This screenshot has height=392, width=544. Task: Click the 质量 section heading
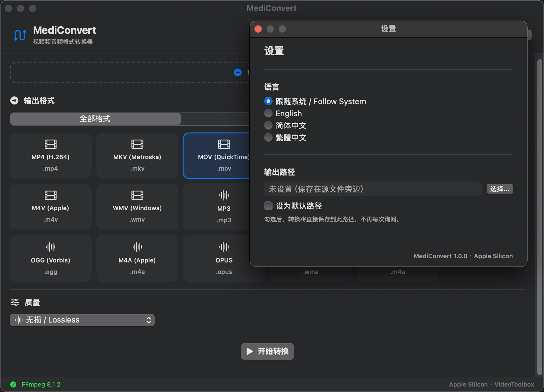click(x=32, y=302)
